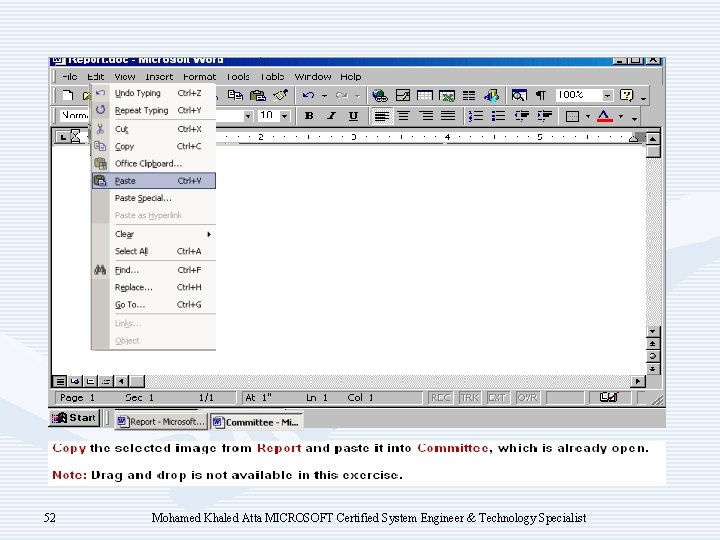
Task: Switch to Committee taskbar button
Action: click(x=256, y=422)
